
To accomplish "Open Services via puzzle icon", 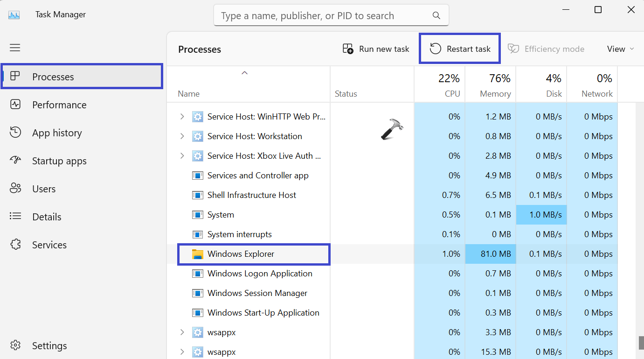I will (15, 245).
